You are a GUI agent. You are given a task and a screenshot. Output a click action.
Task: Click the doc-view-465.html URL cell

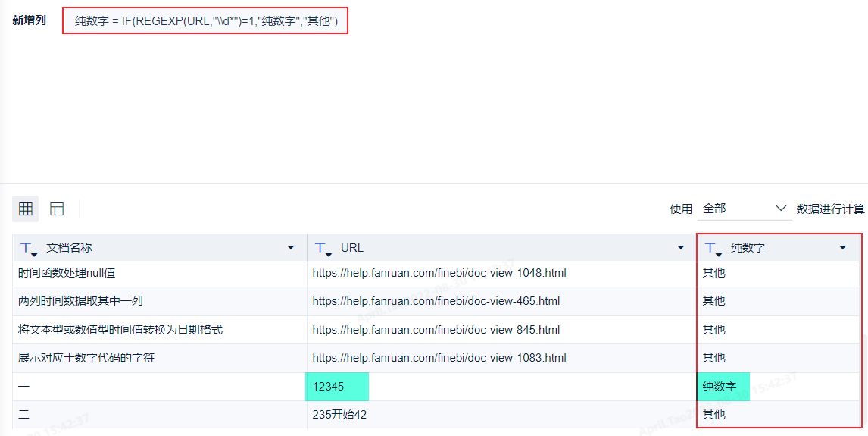[x=436, y=301]
